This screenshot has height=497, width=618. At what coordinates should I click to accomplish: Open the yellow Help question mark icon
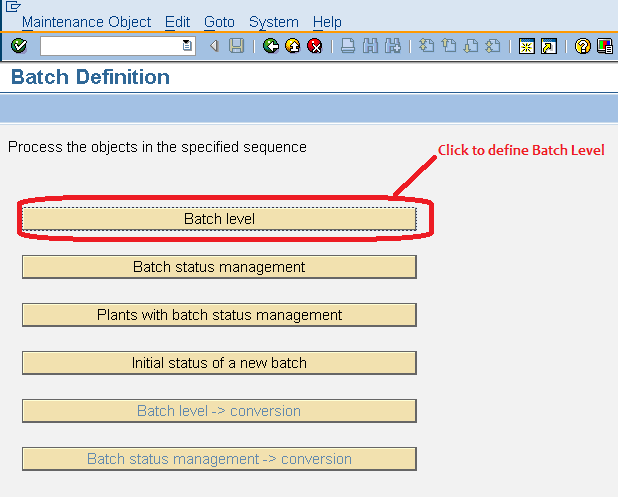coord(583,46)
